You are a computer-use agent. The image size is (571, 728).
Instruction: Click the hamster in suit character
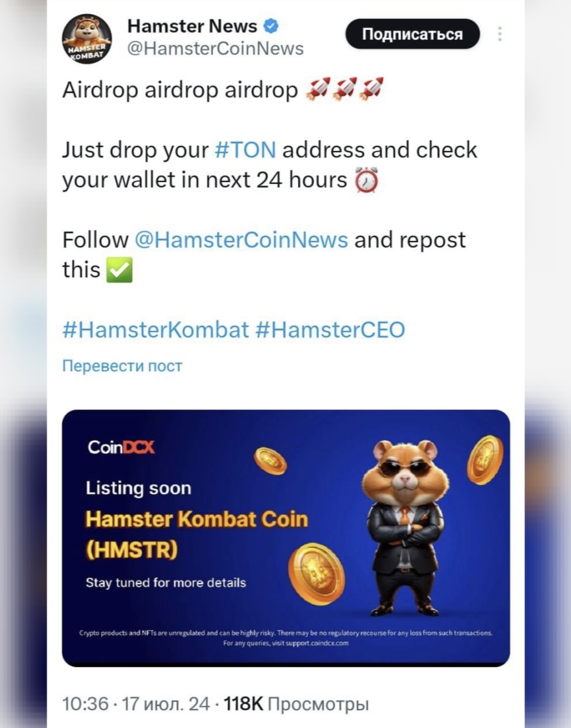pos(405,528)
